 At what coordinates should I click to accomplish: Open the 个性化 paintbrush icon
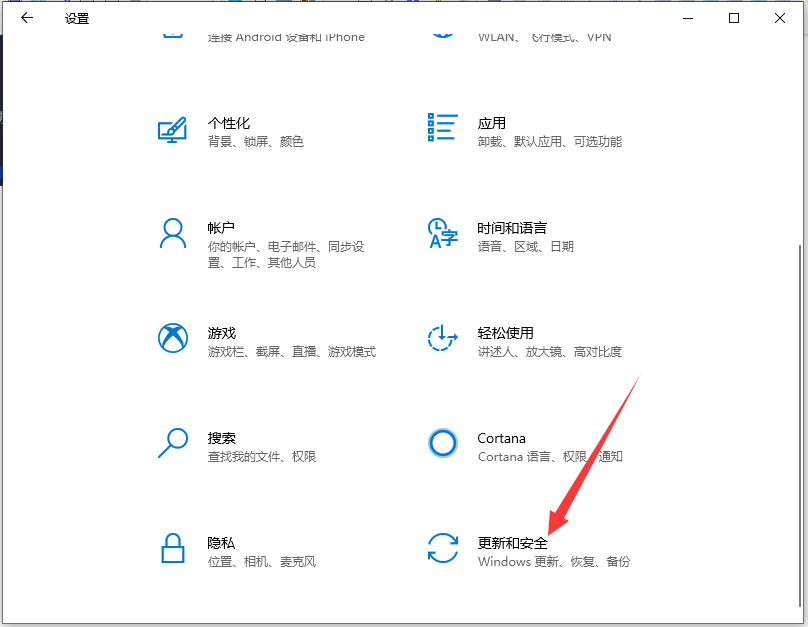pyautogui.click(x=173, y=130)
